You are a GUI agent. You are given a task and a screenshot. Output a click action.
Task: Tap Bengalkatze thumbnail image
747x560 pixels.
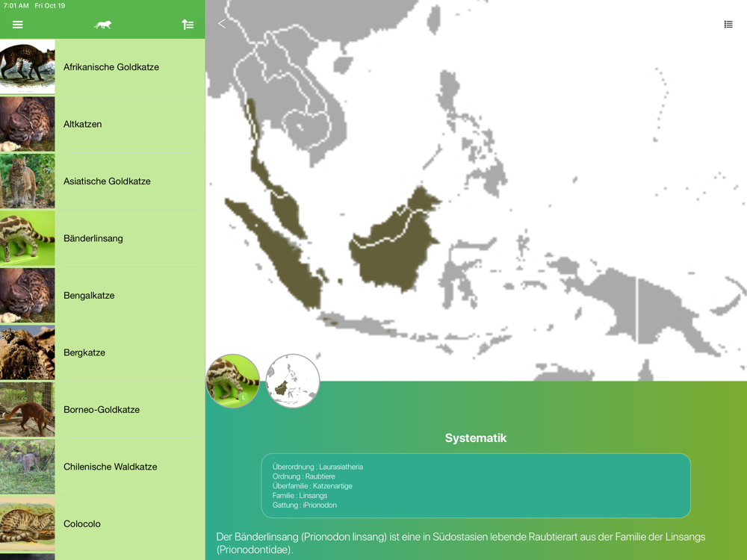click(27, 295)
